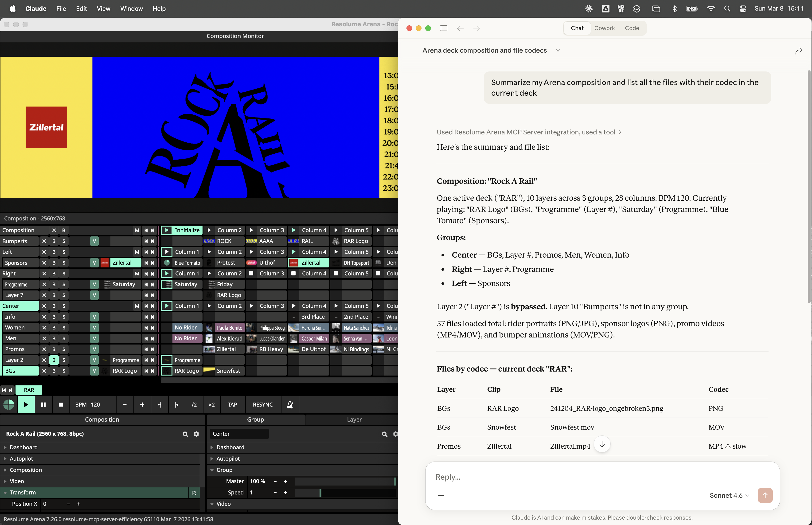This screenshot has width=812, height=525.
Task: Toggle bypass B on Layer 2
Action: click(x=54, y=360)
